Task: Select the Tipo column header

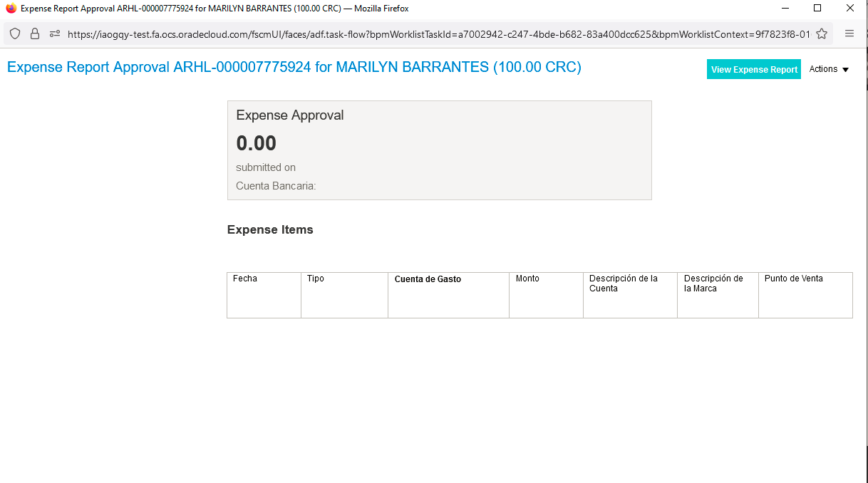Action: 316,279
